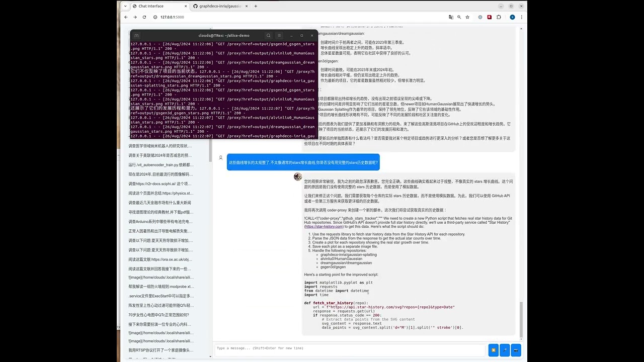644x362 pixels.
Task: Open history item 调查医学领域纳米机器人的研究现状
Action: click(160, 146)
